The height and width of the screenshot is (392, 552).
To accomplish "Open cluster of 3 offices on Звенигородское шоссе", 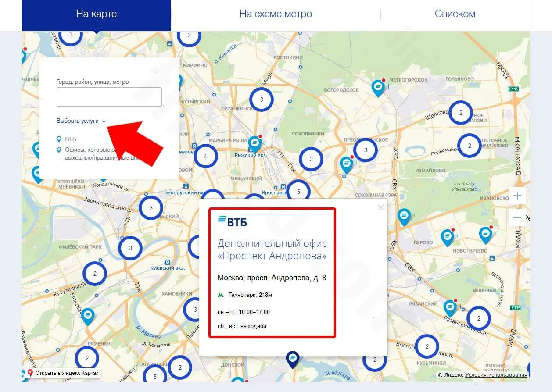I will (151, 208).
